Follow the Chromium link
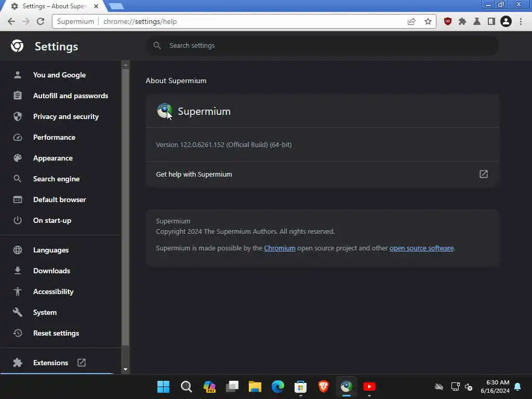 pos(280,248)
